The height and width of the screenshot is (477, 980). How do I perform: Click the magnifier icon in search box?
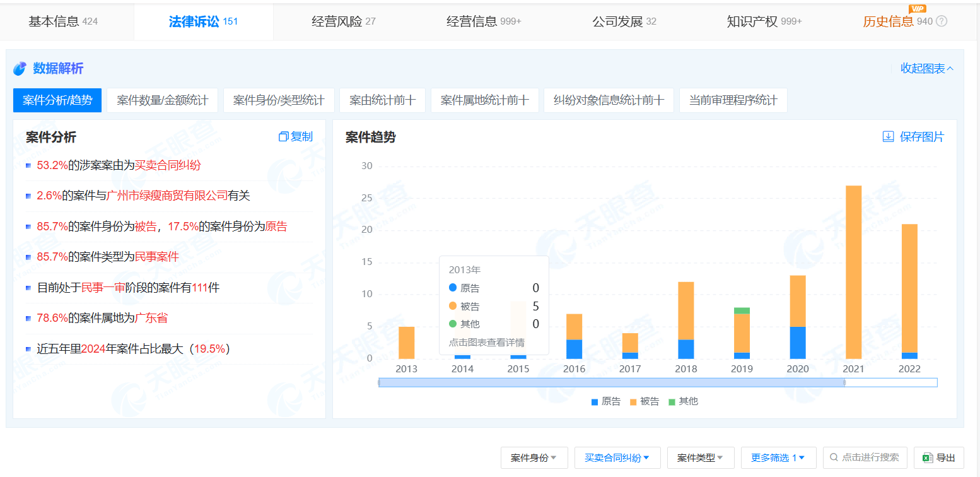pos(834,457)
